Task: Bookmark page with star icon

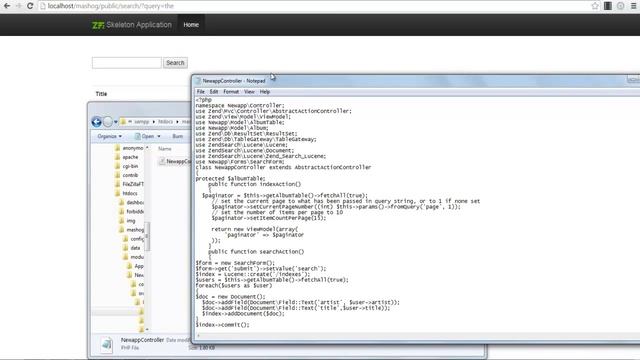Action: click(x=595, y=6)
